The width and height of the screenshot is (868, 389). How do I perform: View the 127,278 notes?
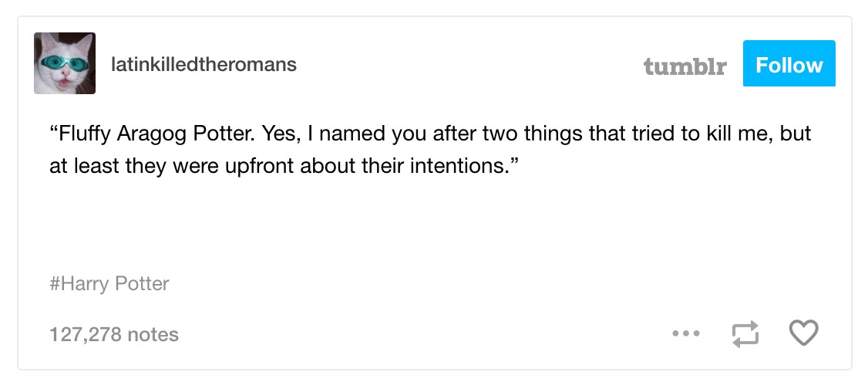pos(114,334)
